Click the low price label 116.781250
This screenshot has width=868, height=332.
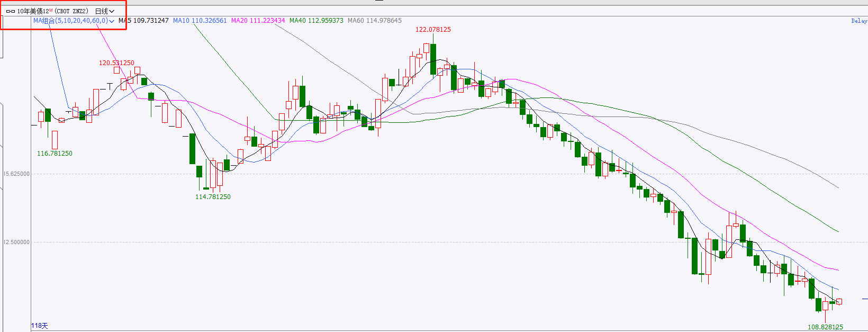(x=55, y=154)
